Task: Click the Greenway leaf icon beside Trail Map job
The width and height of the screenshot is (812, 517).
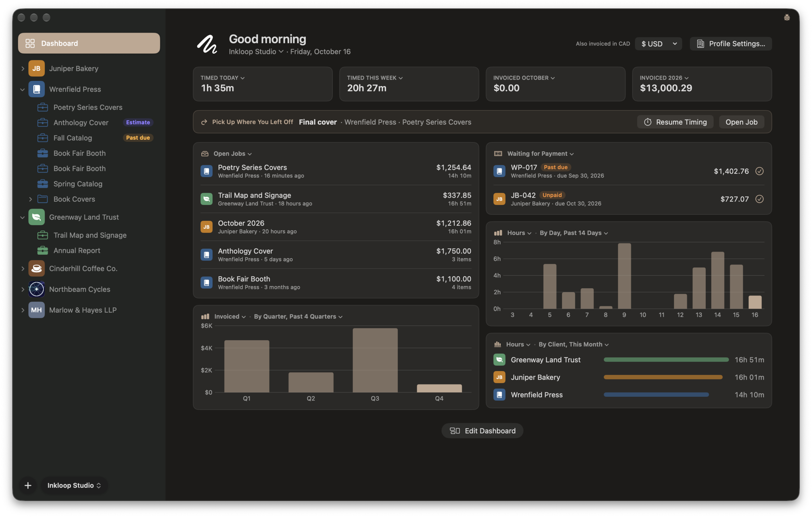Action: click(206, 199)
